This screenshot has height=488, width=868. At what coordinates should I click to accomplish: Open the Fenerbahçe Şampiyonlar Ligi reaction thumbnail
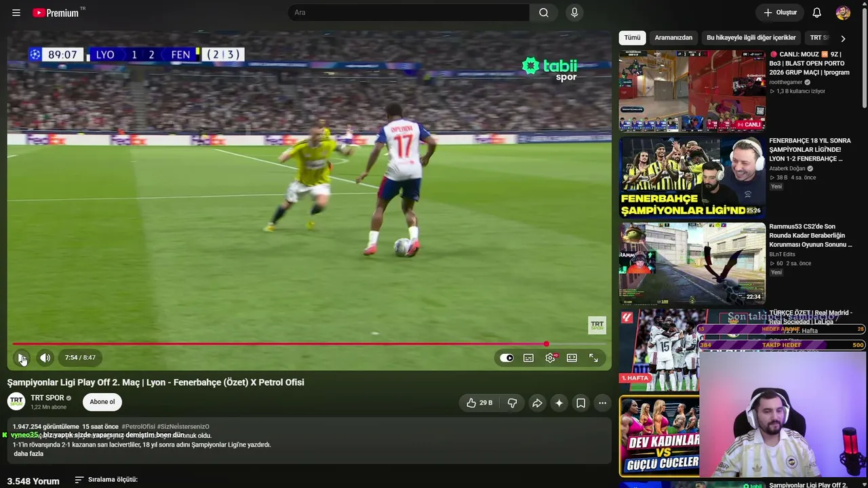point(692,177)
